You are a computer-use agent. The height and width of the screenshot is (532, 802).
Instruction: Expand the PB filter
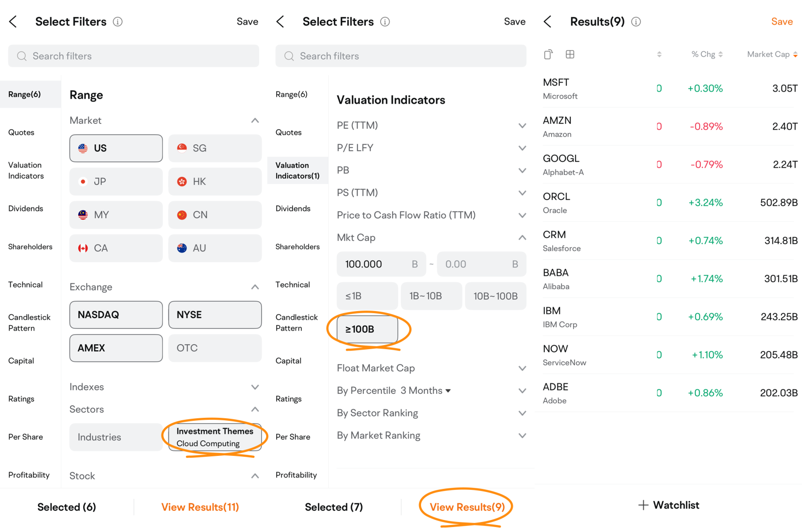coord(522,170)
